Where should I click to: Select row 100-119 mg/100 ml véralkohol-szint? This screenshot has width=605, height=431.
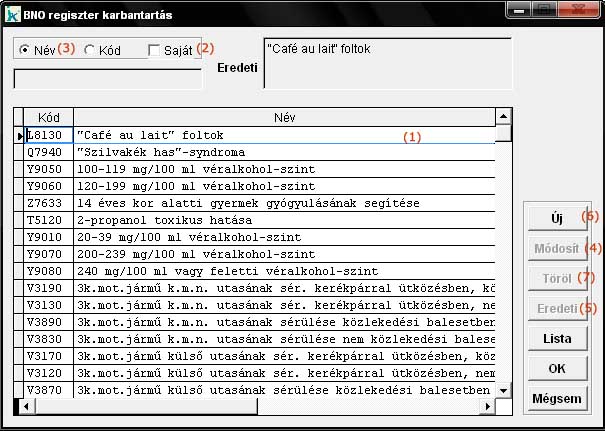[284, 169]
